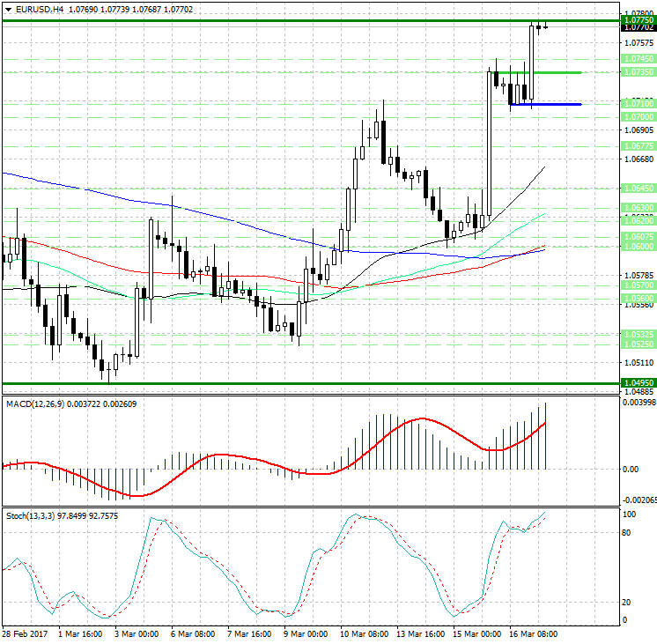Select the 3 Mar 00:00 time label
Screen dimensions: 657x644
point(137,634)
